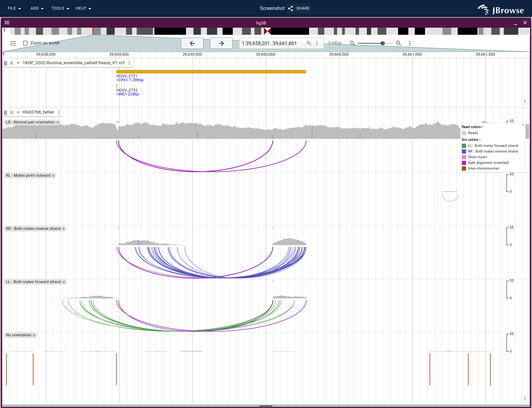Remove RR Both mates reverse strand tag

click(x=63, y=229)
